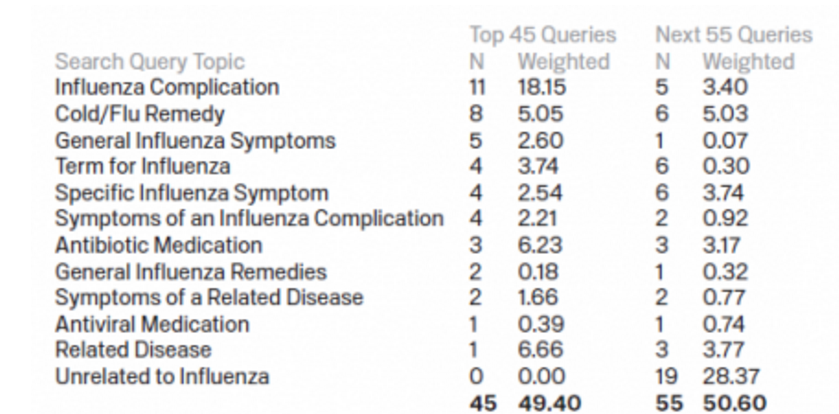This screenshot has height=414, width=839.
Task: Click the weighted value 18.15
Action: (541, 88)
